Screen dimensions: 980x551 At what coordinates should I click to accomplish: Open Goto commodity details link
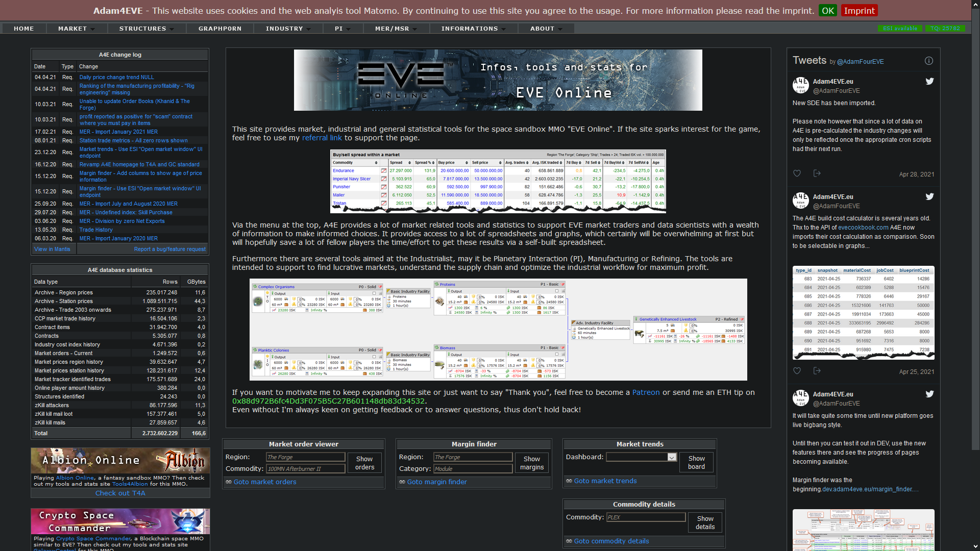click(x=611, y=541)
